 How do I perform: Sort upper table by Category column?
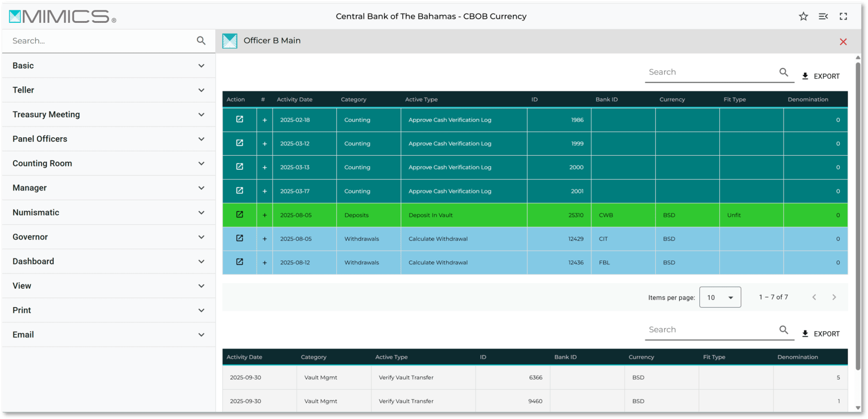click(354, 99)
